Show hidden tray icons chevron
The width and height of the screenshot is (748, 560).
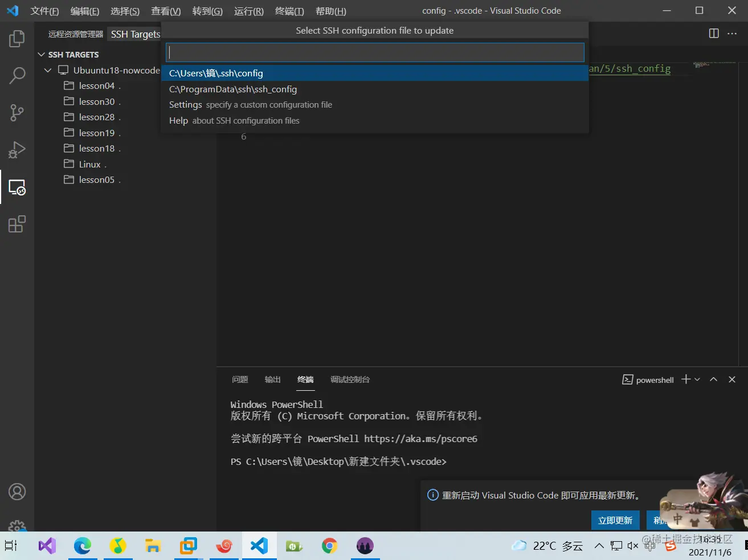coord(599,546)
